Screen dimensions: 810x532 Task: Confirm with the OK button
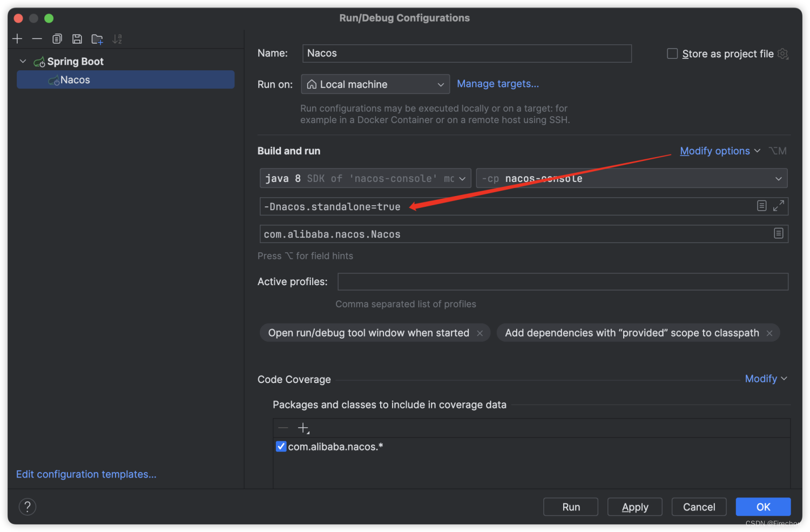coord(764,507)
